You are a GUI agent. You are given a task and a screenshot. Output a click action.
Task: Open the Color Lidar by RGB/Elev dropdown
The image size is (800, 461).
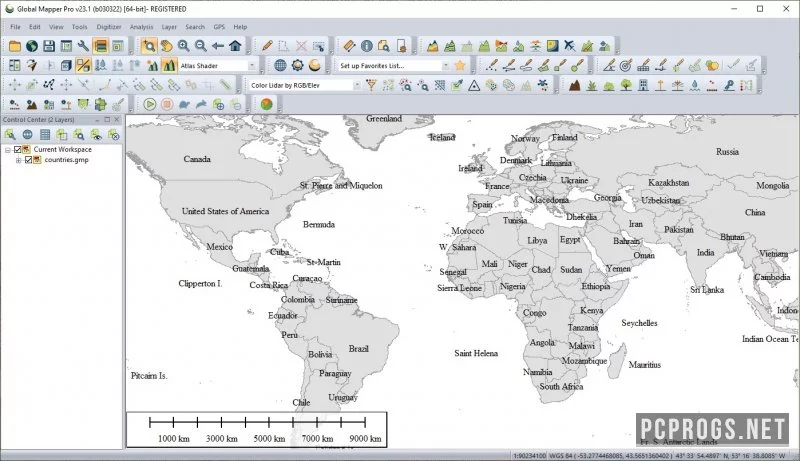coord(357,86)
